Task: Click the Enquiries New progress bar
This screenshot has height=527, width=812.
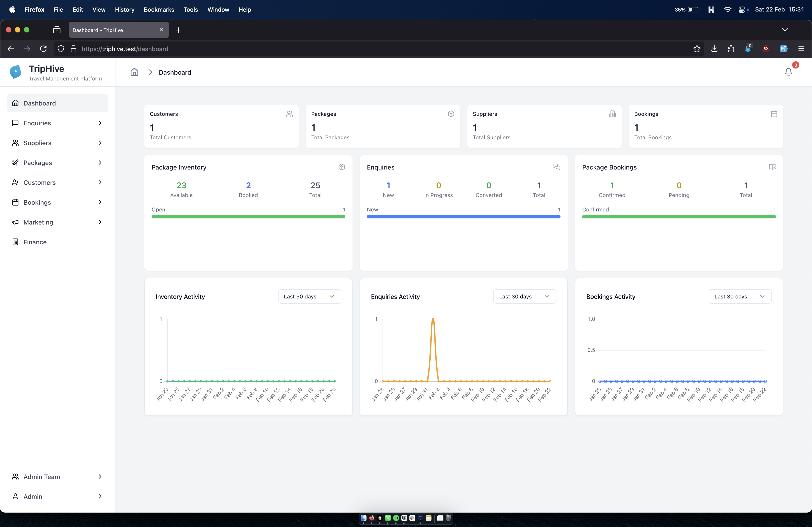Action: [463, 216]
